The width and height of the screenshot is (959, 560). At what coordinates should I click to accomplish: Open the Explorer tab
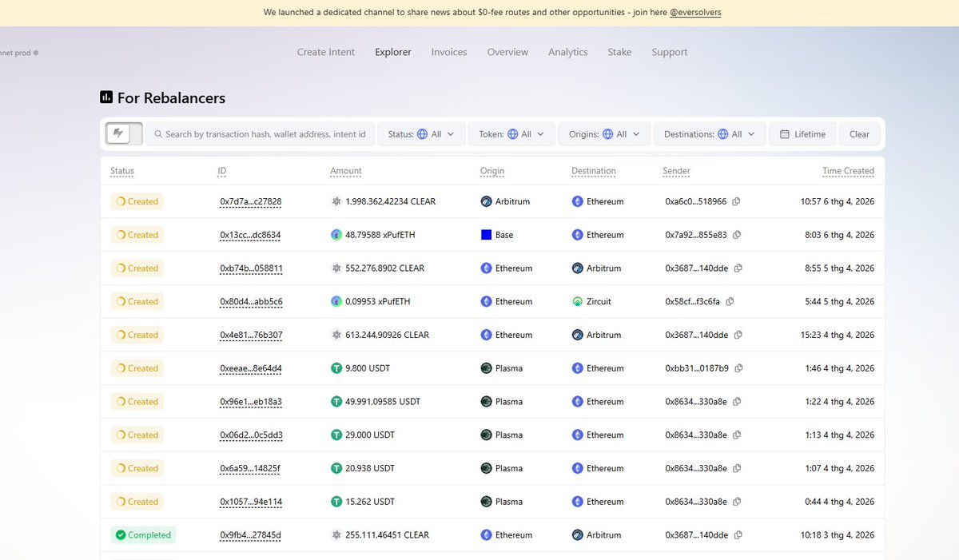coord(393,52)
